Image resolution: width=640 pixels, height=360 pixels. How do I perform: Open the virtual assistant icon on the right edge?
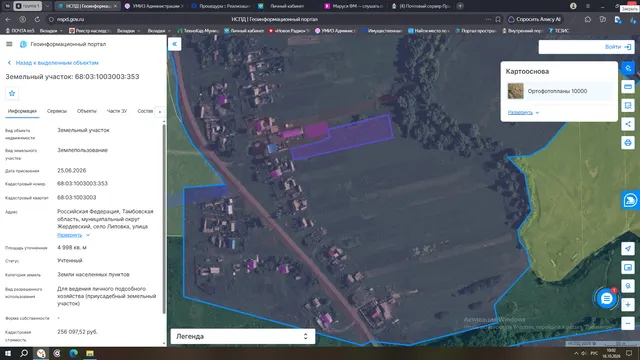coord(630,200)
